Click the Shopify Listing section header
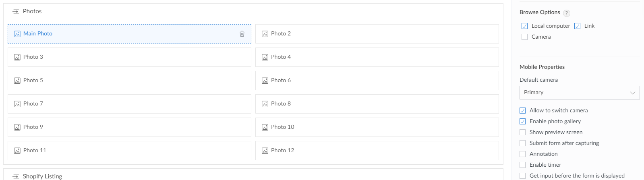 [x=42, y=176]
